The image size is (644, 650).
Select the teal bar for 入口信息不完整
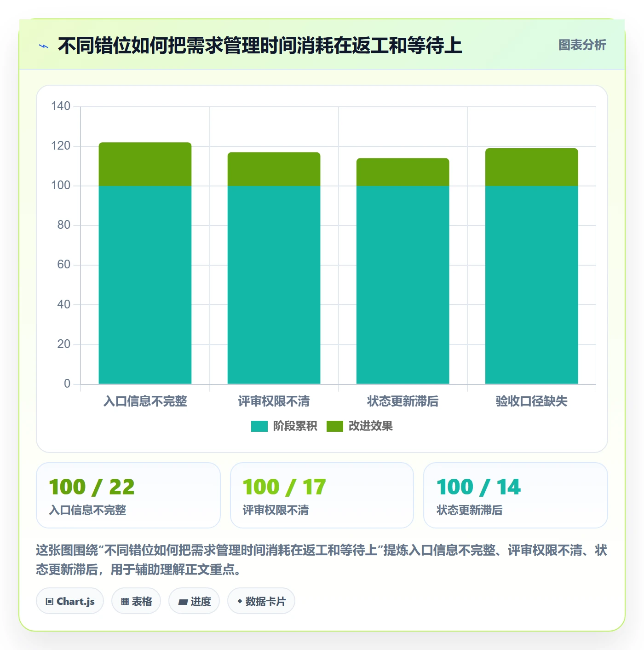tap(145, 285)
